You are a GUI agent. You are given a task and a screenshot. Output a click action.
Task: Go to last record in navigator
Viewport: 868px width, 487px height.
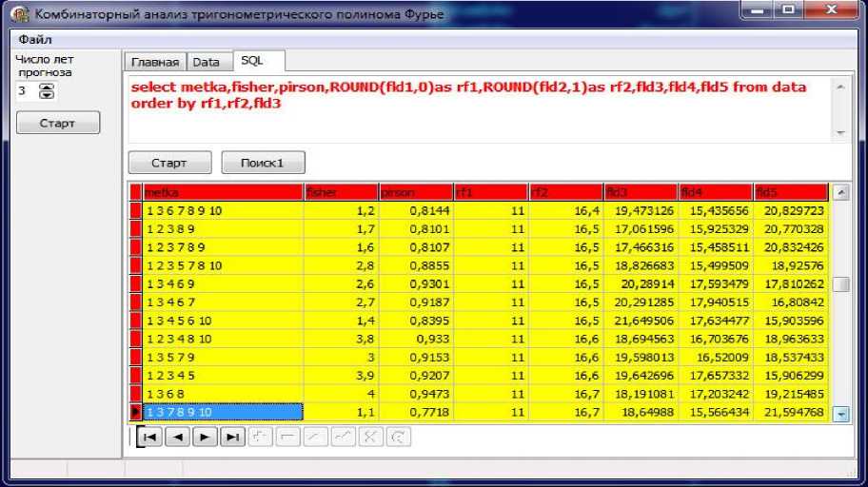(232, 438)
